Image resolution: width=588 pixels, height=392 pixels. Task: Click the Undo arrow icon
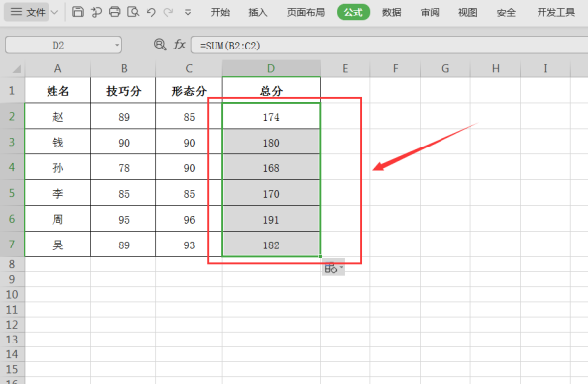pos(151,12)
